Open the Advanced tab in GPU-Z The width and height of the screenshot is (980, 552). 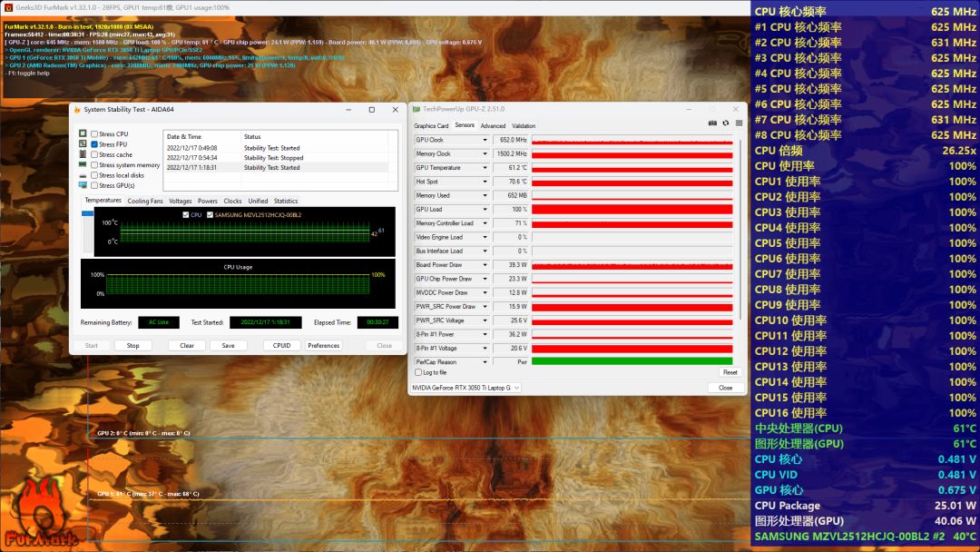click(493, 126)
